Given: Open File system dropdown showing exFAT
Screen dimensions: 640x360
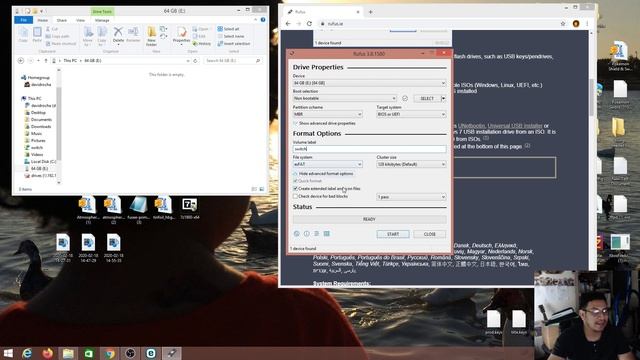Looking at the screenshot, I should pos(327,164).
